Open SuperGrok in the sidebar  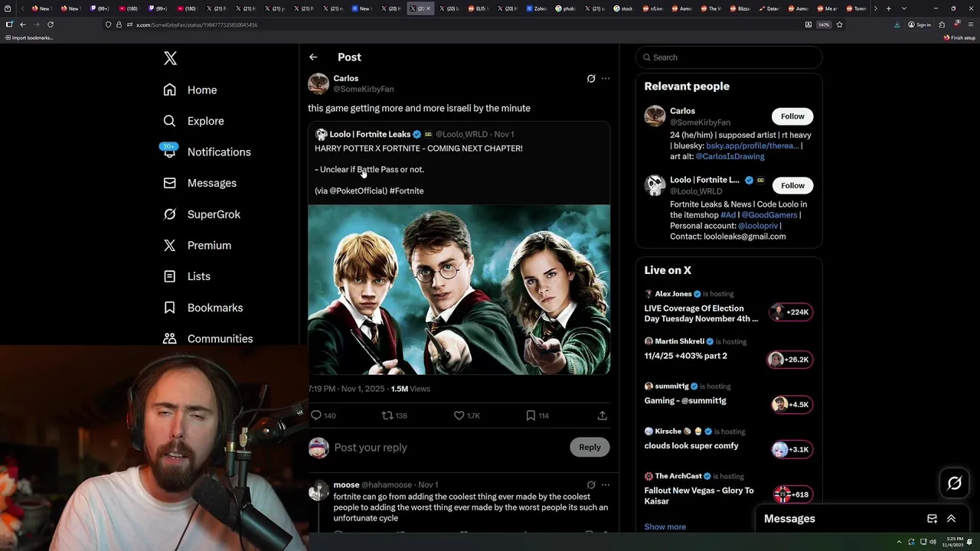point(202,214)
